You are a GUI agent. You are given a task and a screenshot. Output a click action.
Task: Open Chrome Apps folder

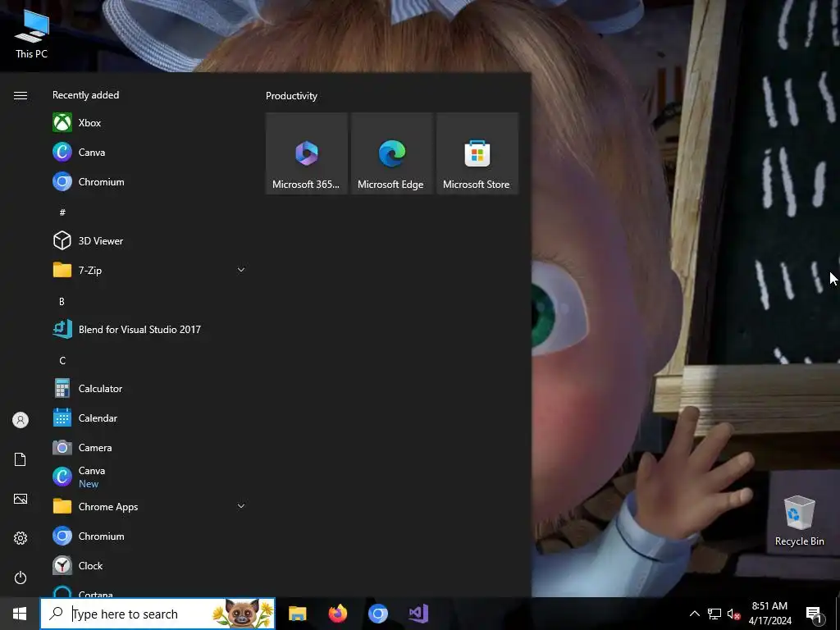[149, 506]
